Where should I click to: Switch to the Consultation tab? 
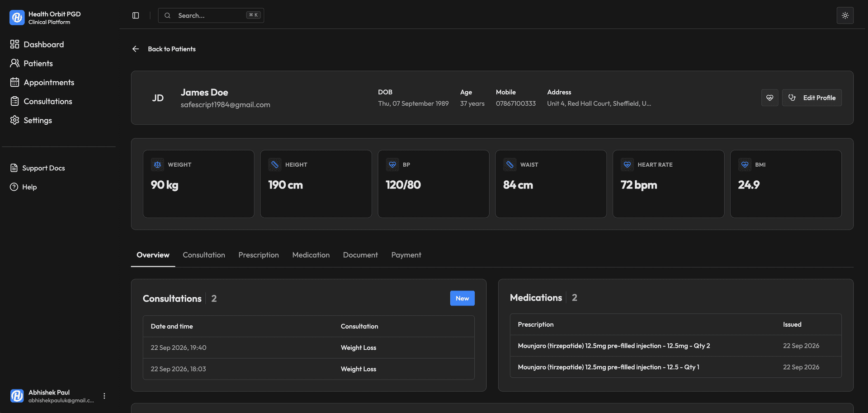click(204, 255)
